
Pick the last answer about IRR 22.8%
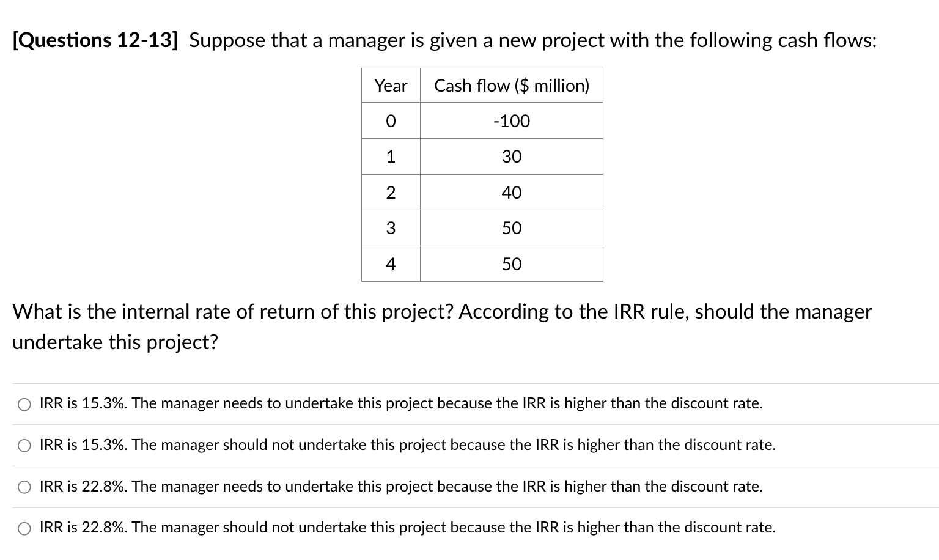[x=24, y=528]
